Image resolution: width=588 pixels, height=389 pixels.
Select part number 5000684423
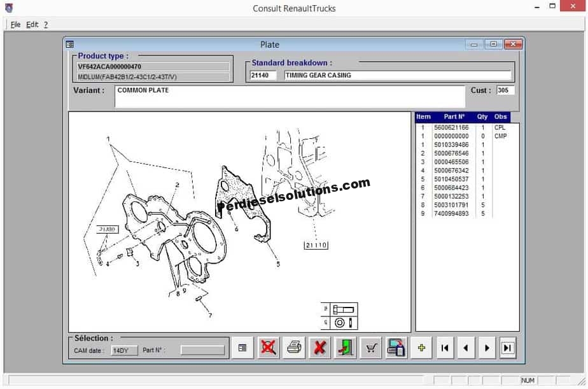click(x=451, y=188)
